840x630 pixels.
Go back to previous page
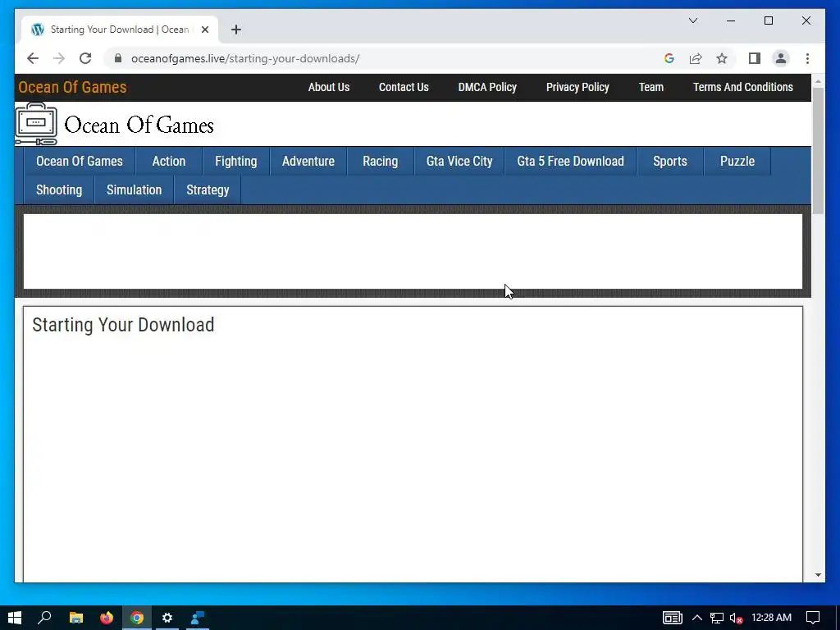[33, 58]
